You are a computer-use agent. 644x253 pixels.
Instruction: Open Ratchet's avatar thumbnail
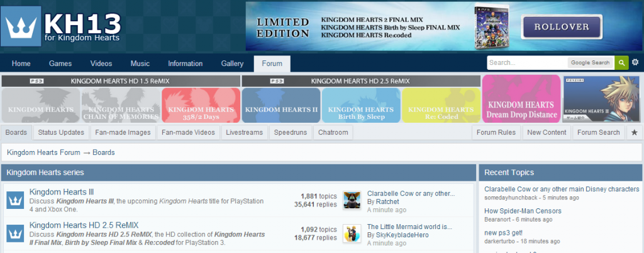click(352, 200)
